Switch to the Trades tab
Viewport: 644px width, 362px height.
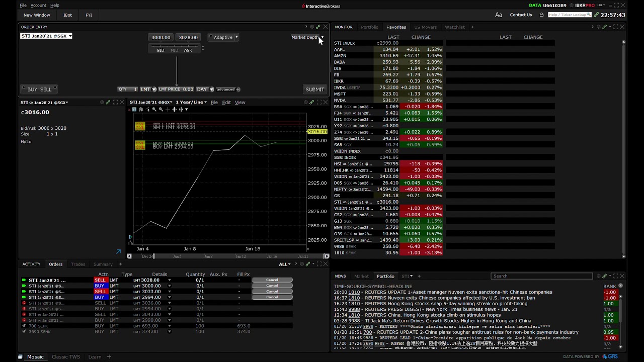coord(78,264)
